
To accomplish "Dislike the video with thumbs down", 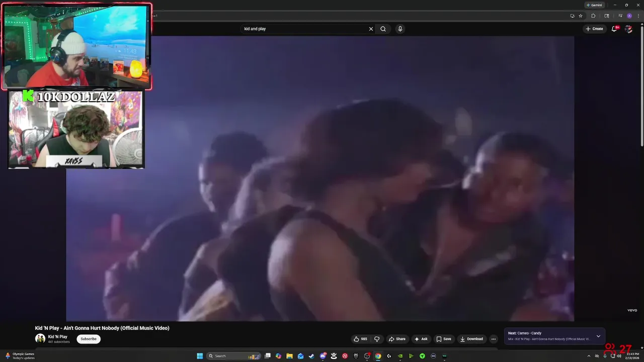I will click(x=377, y=339).
